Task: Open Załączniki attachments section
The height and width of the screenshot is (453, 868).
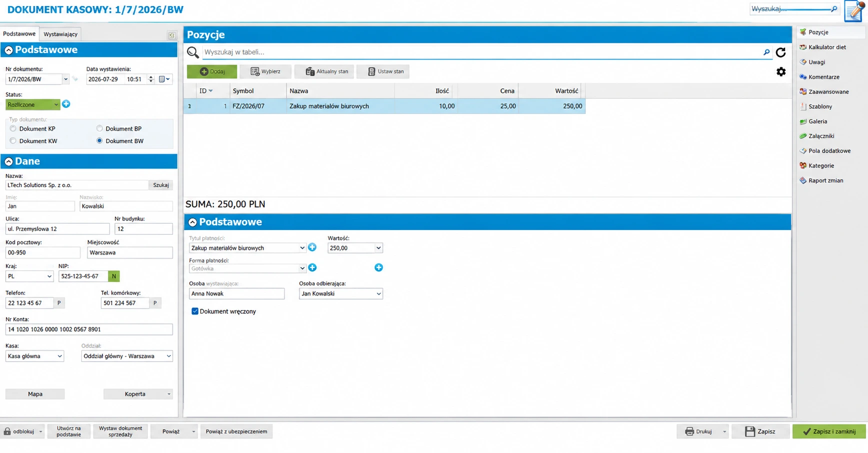Action: (x=820, y=136)
